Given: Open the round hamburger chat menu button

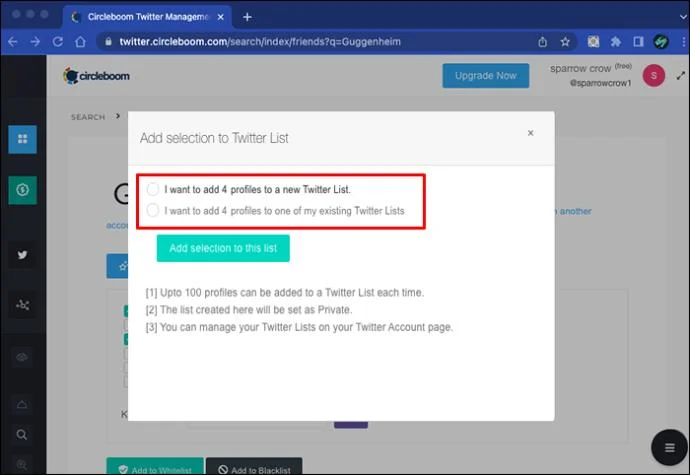Looking at the screenshot, I should coord(669,447).
